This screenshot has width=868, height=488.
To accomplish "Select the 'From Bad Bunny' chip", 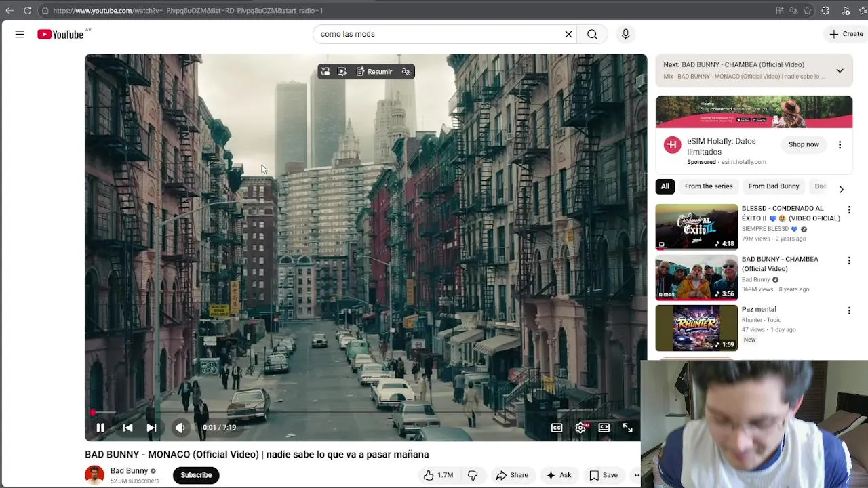I will tap(774, 186).
